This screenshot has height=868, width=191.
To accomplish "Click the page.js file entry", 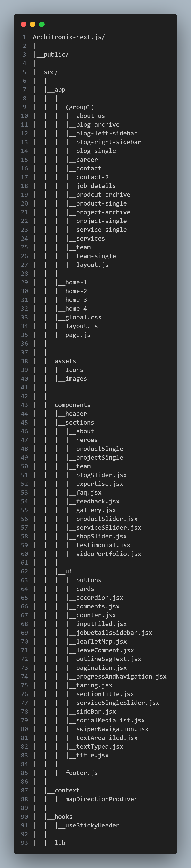I will coord(78,335).
